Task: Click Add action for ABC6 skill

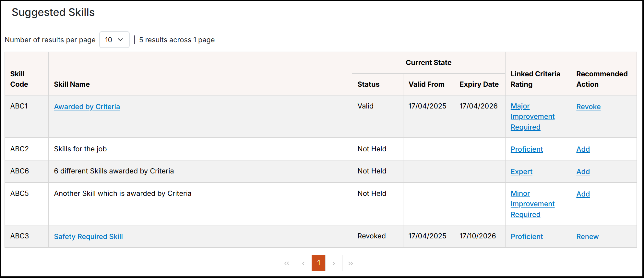Action: coord(583,171)
